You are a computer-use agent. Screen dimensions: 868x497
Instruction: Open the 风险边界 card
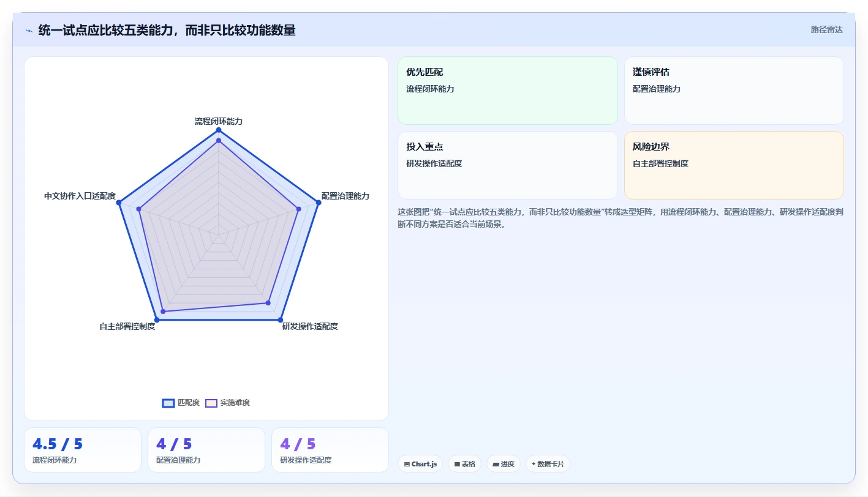pos(734,165)
